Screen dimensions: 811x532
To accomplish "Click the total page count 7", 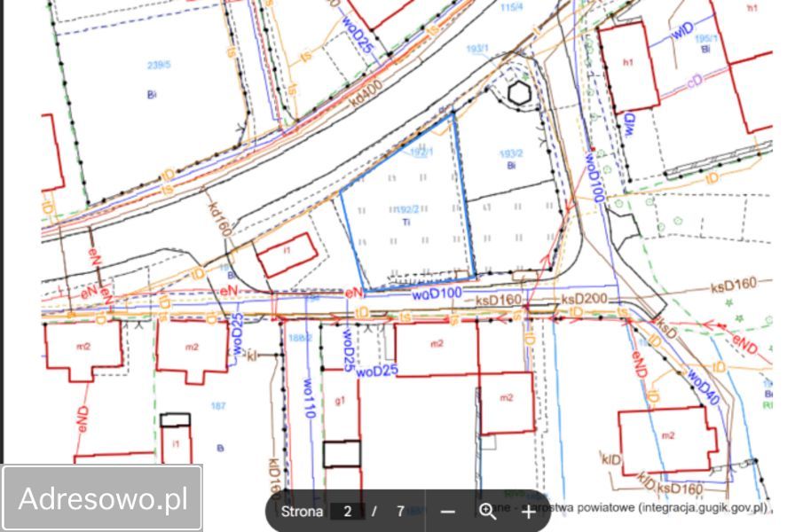I will pos(400,512).
